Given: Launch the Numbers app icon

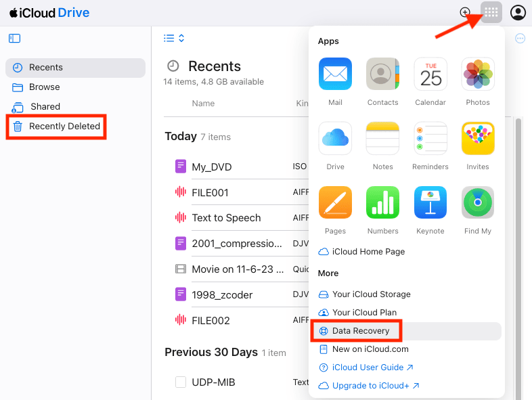Looking at the screenshot, I should tap(382, 202).
